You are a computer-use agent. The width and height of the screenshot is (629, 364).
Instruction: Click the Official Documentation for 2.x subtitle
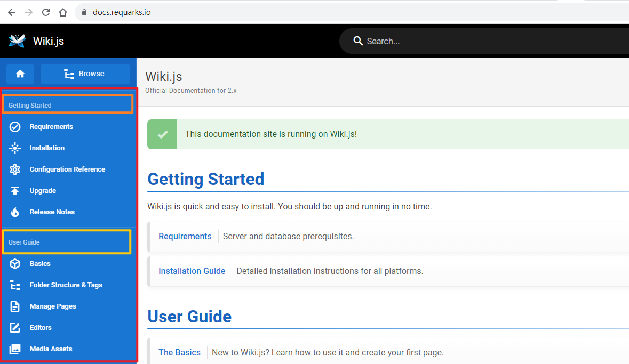coord(191,91)
